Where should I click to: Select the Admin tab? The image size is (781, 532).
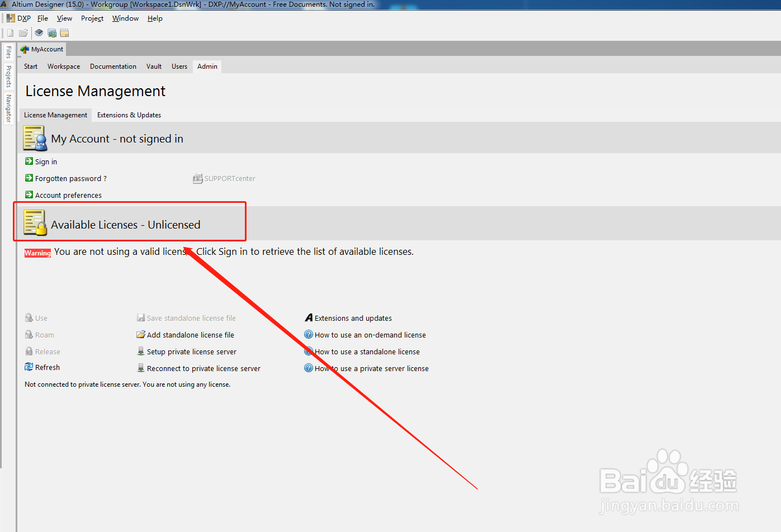[207, 66]
